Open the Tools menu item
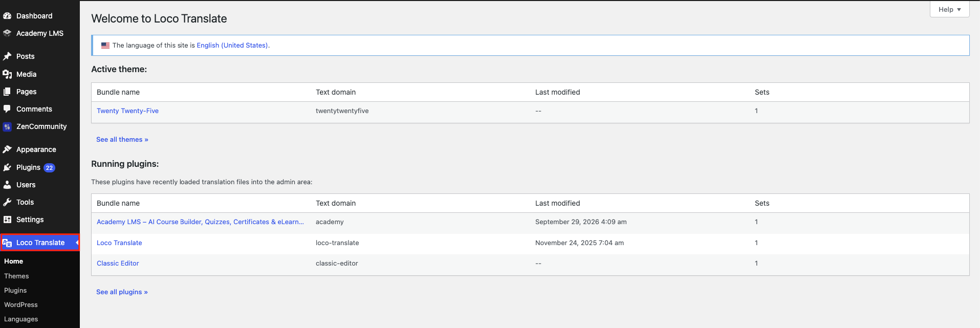Screen dimensions: 980x328 tap(25, 202)
